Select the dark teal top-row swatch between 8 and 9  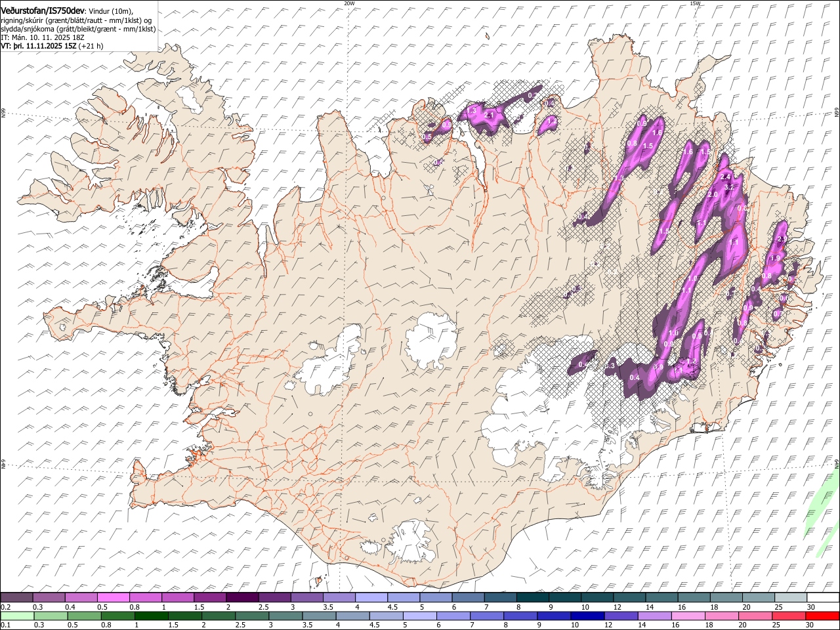pyautogui.click(x=532, y=597)
